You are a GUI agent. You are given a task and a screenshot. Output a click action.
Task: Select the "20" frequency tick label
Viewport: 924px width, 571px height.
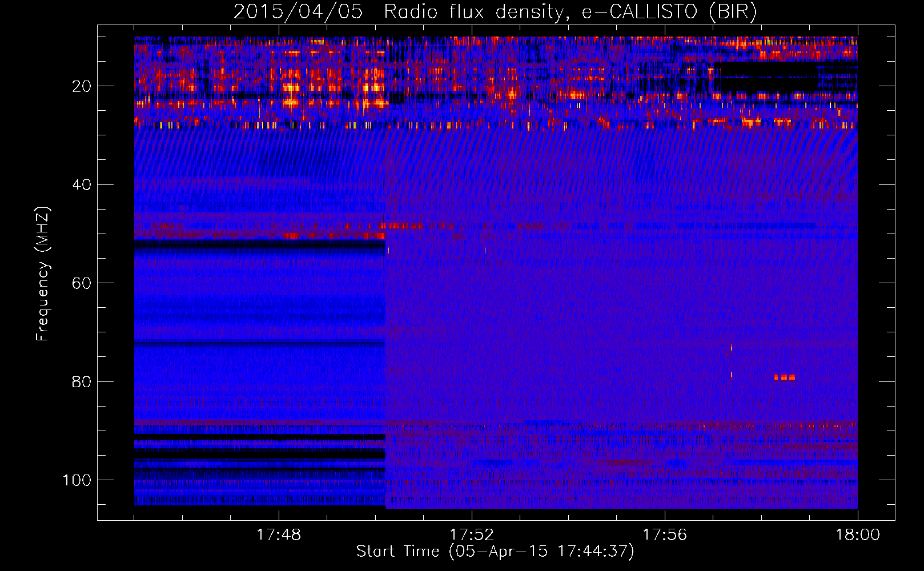pyautogui.click(x=82, y=86)
